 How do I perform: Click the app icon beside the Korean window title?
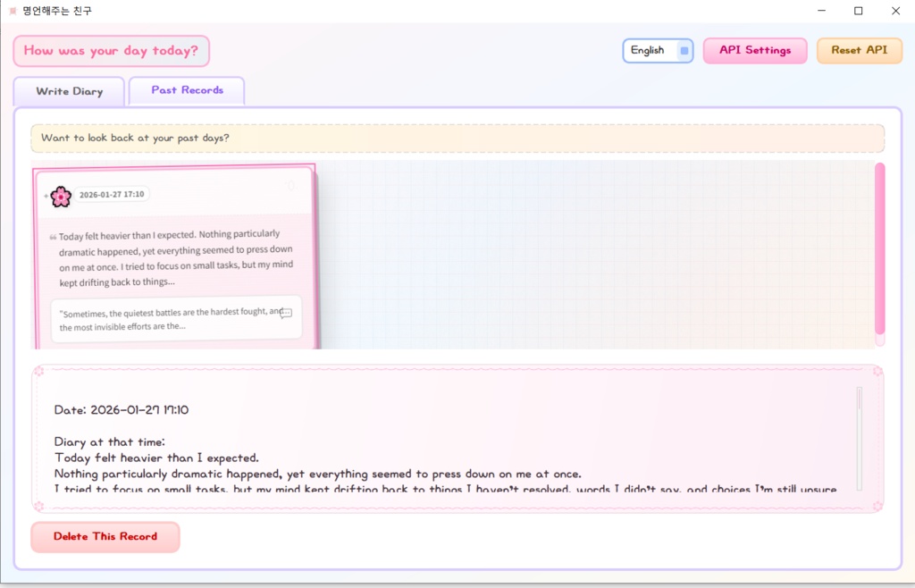[13, 11]
